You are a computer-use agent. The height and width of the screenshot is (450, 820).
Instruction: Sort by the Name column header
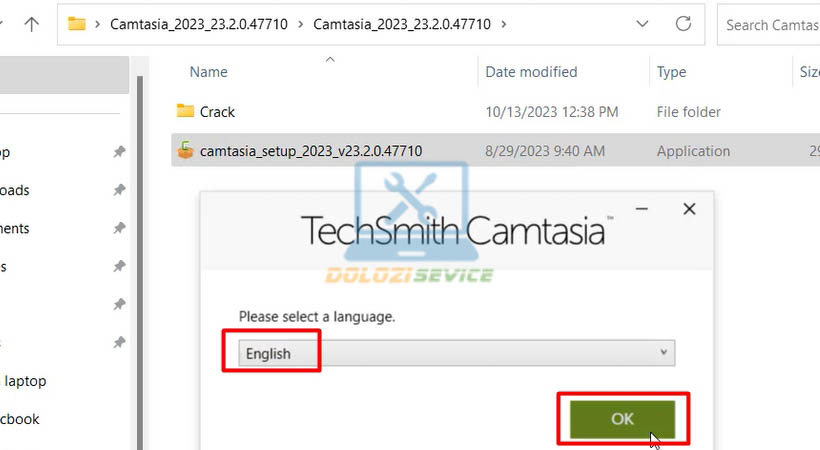pyautogui.click(x=208, y=72)
